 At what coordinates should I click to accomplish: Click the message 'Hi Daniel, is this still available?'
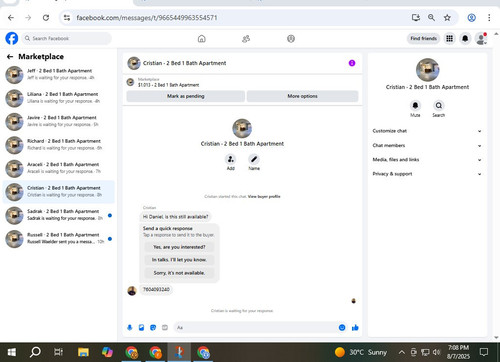tap(175, 217)
